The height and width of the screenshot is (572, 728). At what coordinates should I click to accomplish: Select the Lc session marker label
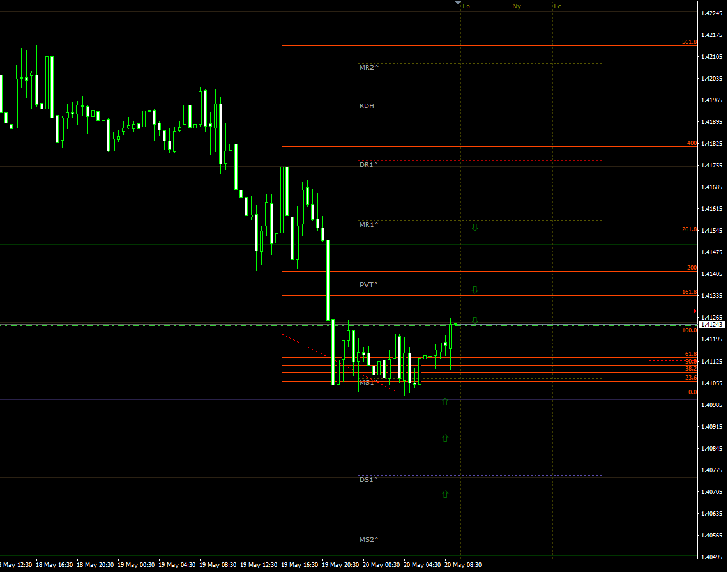tap(557, 6)
